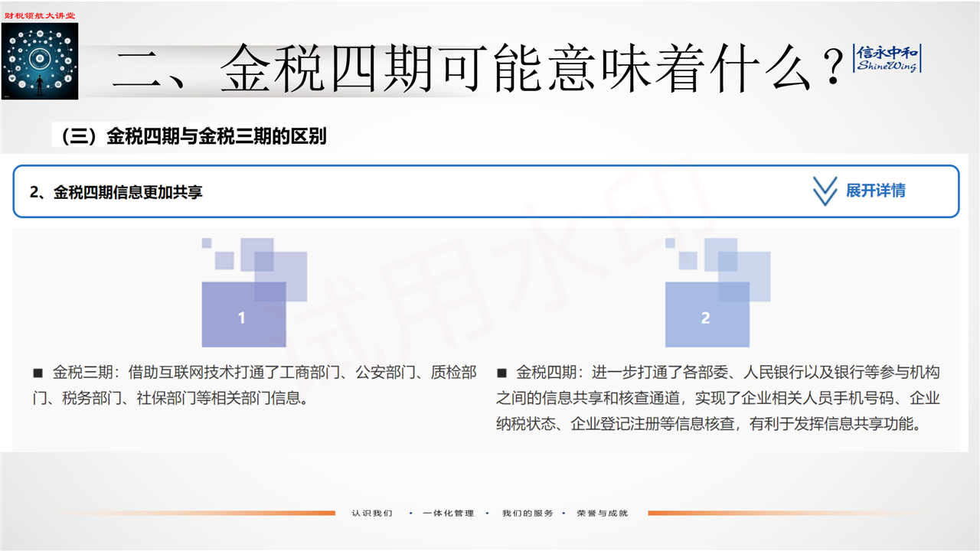Go to 荣誉与成就 in the footer
Viewport: 980px width, 551px height.
[x=603, y=513]
